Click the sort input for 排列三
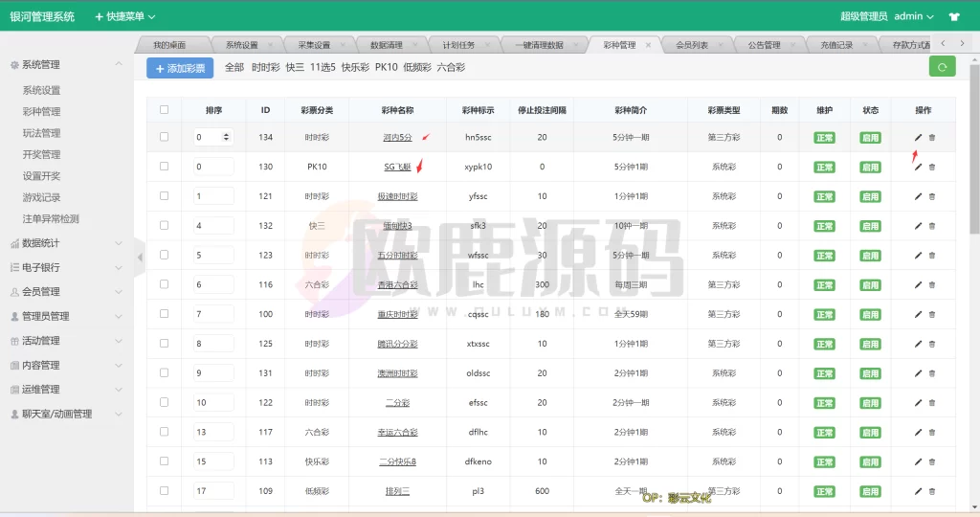The height and width of the screenshot is (517, 980). [213, 491]
